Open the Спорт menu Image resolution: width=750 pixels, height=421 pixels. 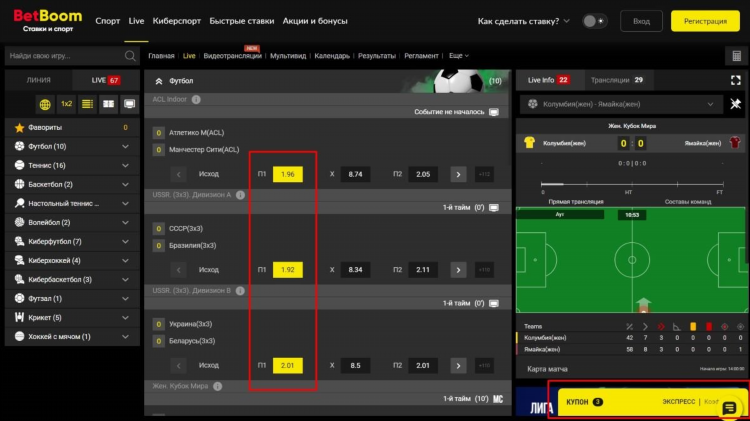coord(108,21)
